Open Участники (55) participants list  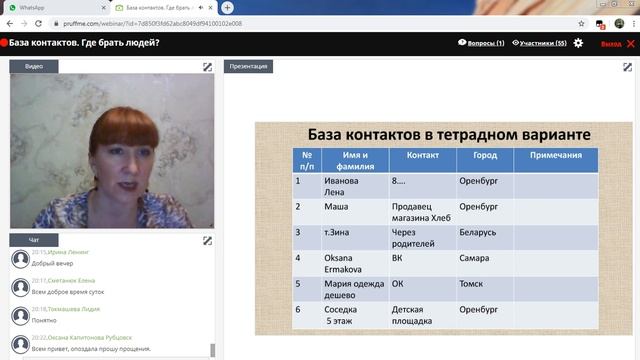tap(540, 43)
